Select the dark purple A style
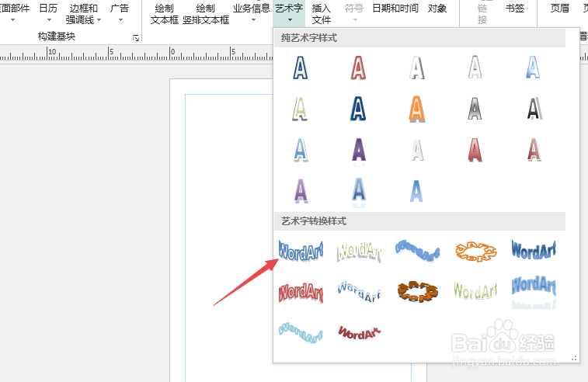This screenshot has width=588, height=382. coord(359,151)
